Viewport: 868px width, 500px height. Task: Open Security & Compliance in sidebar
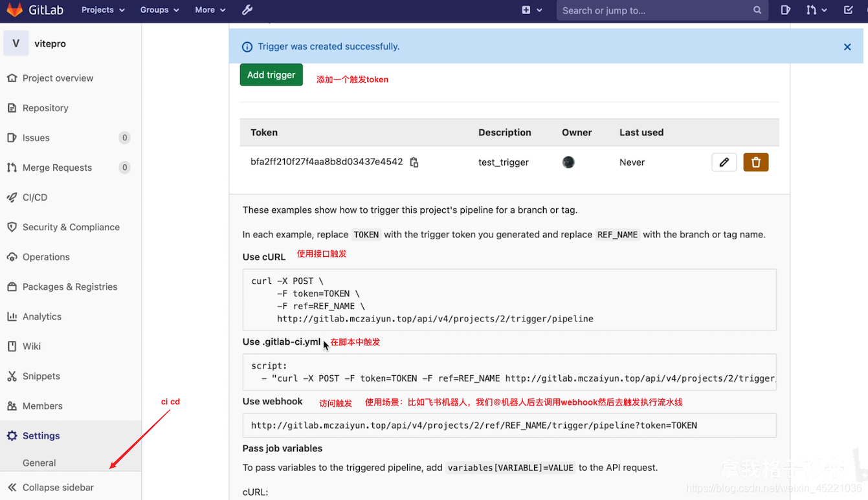[71, 226]
